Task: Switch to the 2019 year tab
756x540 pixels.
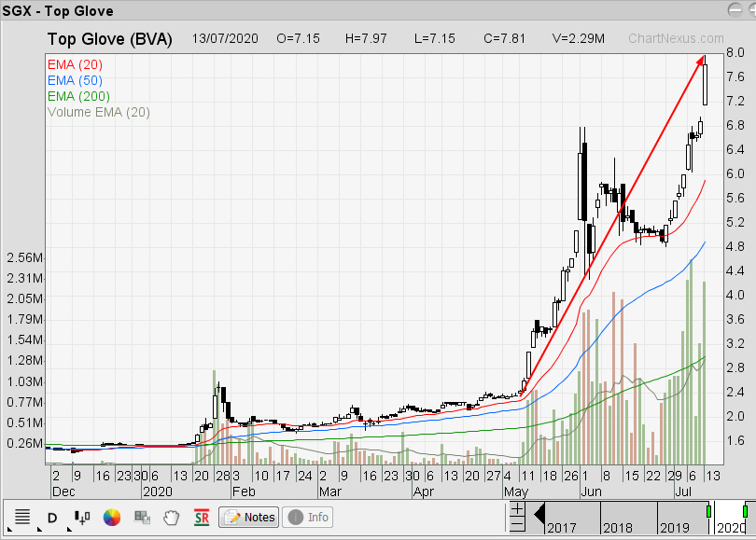Action: (x=677, y=527)
